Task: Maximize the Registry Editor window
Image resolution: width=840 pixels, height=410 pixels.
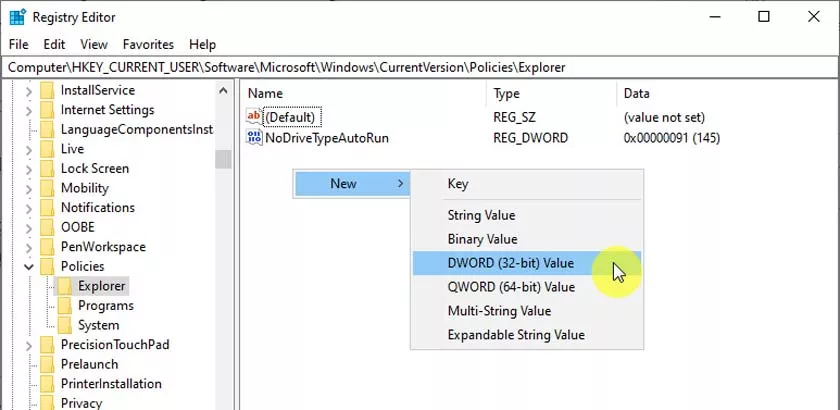Action: point(764,17)
